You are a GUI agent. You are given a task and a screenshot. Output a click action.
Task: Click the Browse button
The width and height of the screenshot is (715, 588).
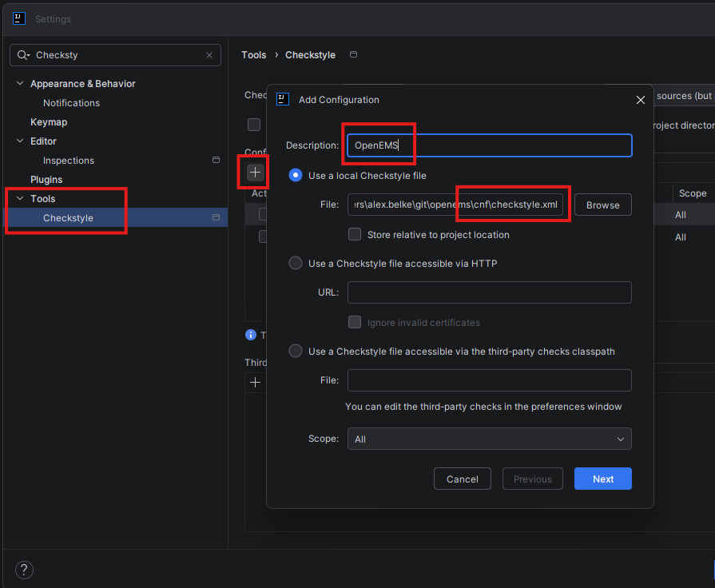(x=602, y=205)
